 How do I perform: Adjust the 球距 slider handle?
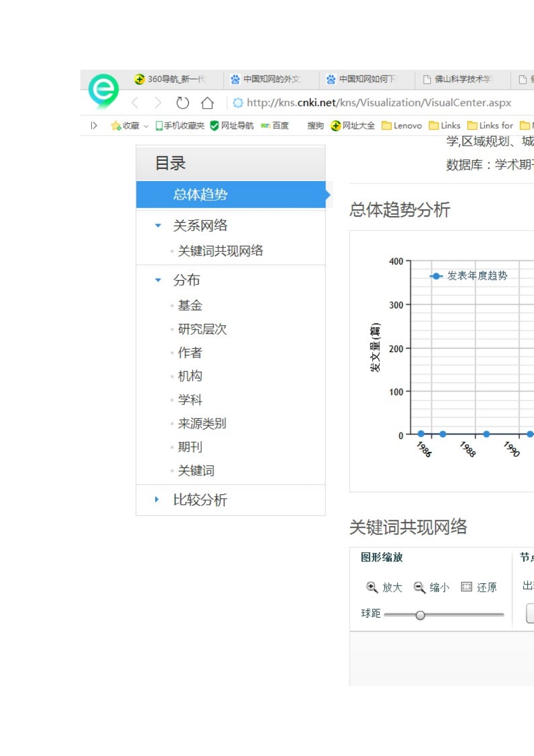click(x=420, y=615)
